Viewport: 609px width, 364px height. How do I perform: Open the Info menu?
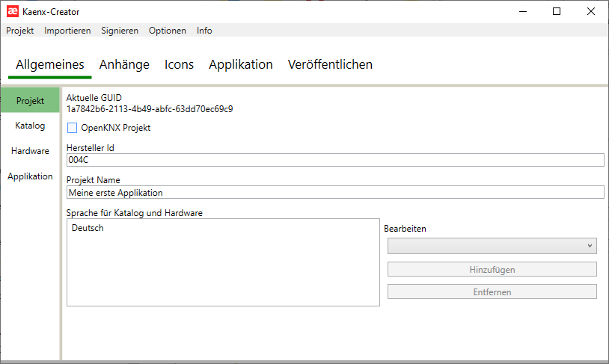204,31
